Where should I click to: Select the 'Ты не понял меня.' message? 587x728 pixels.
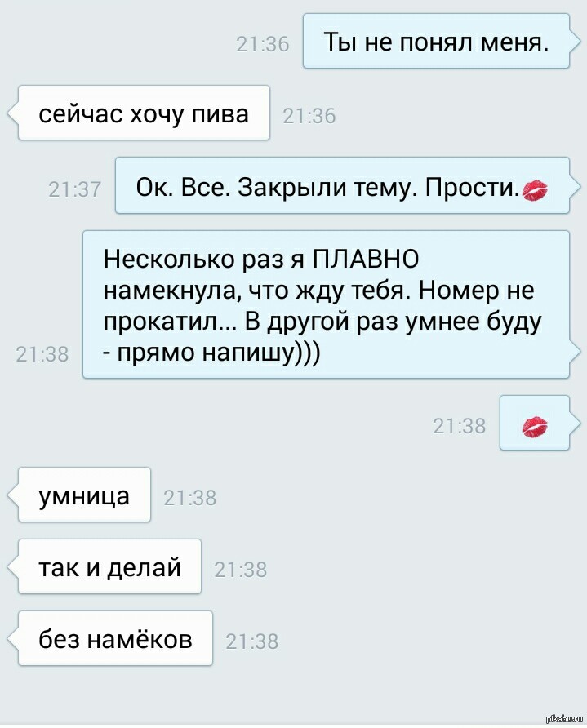point(436,42)
